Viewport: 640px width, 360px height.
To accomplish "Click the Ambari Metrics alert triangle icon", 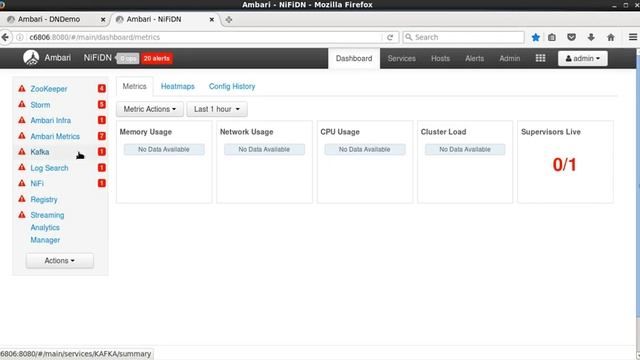I will pyautogui.click(x=22, y=136).
